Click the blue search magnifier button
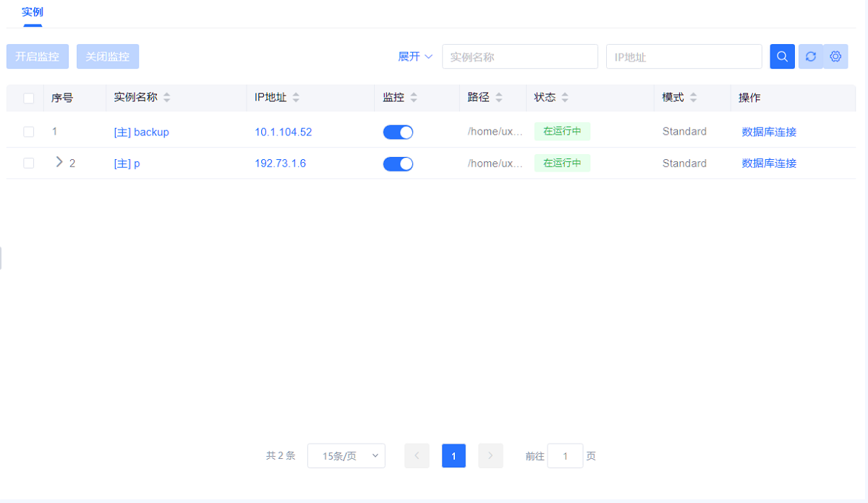 point(782,56)
